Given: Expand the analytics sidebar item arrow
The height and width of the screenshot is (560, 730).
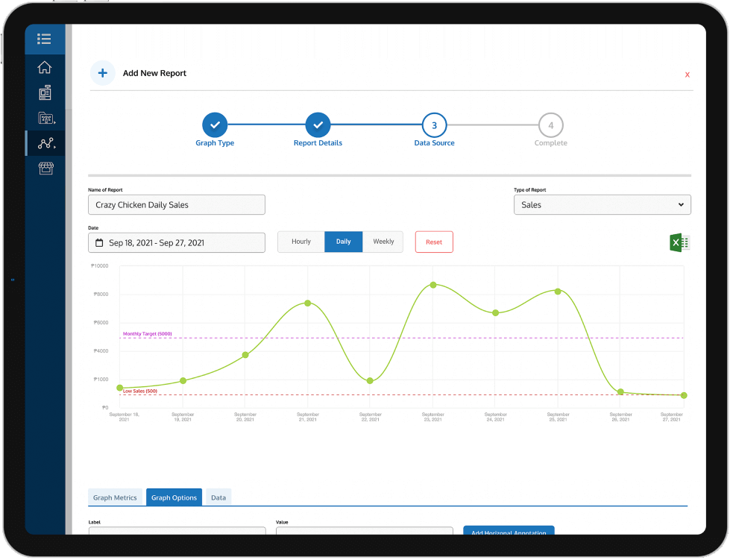Looking at the screenshot, I should [54, 146].
